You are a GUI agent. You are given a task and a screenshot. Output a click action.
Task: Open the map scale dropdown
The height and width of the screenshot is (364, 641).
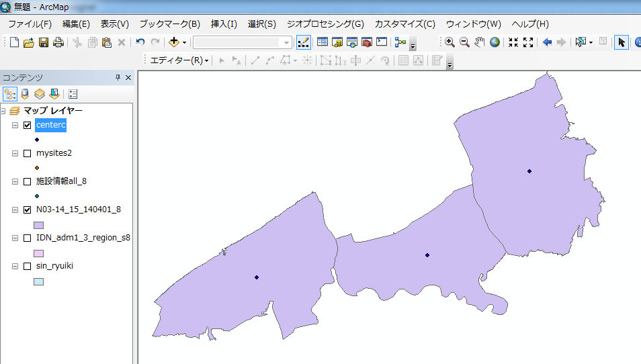click(287, 42)
